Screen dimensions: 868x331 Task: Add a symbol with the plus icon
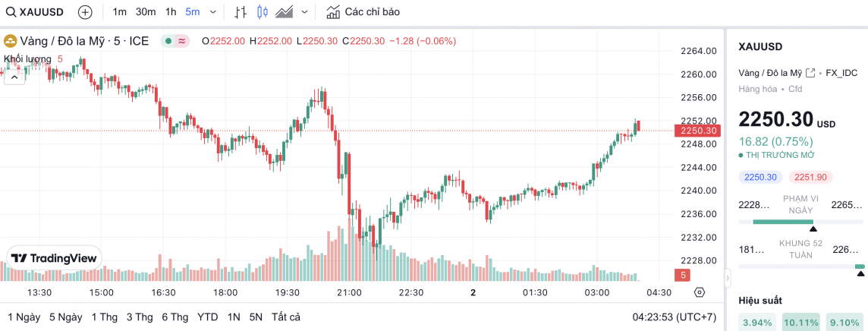85,12
